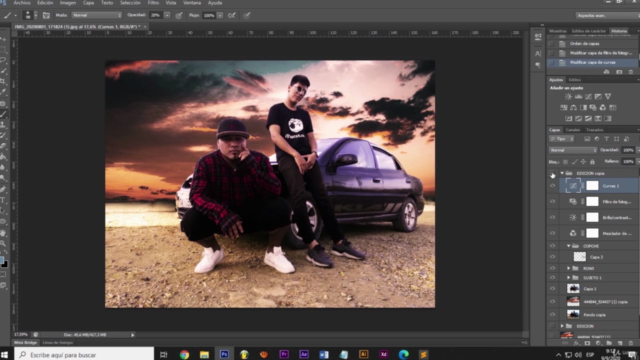Open the Flujo dropdown arrow in options bar
The width and height of the screenshot is (640, 360).
coord(220,15)
